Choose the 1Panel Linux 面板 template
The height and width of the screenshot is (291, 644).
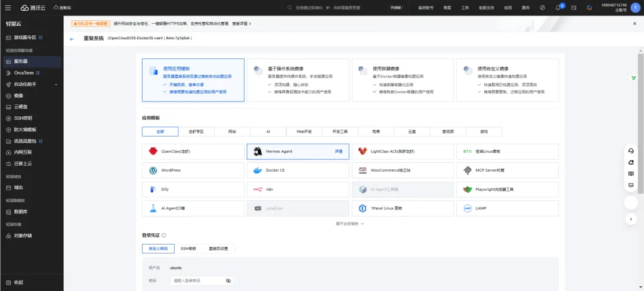[x=403, y=209]
